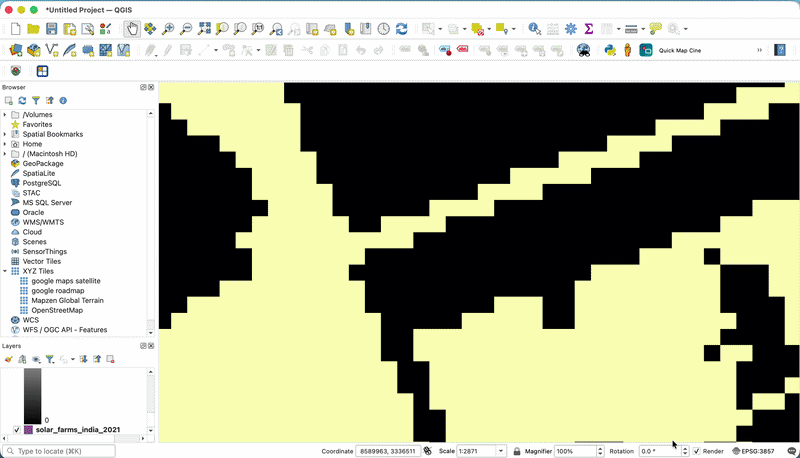Screen dimensions: 800x458
Task: Click the layer's purple raster swatch
Action: coord(29,429)
